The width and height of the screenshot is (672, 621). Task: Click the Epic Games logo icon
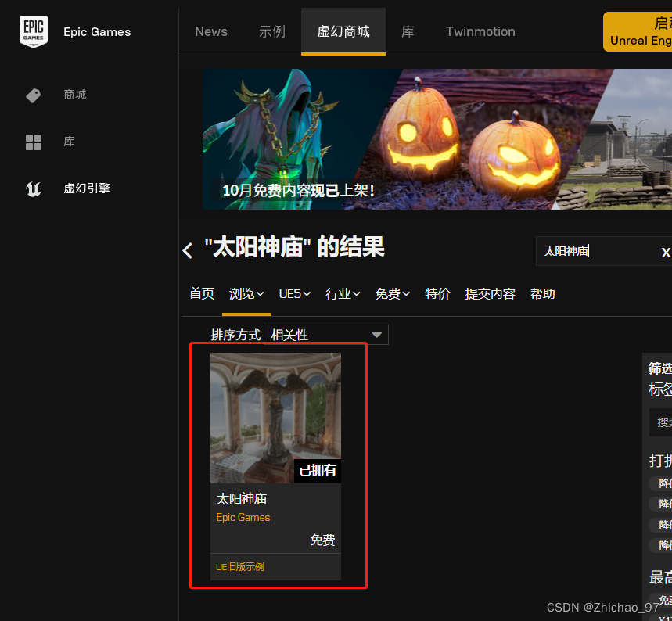tap(34, 31)
